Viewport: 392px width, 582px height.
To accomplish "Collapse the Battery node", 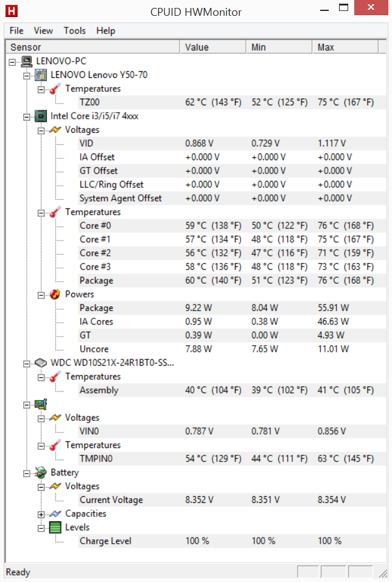I will [x=27, y=473].
